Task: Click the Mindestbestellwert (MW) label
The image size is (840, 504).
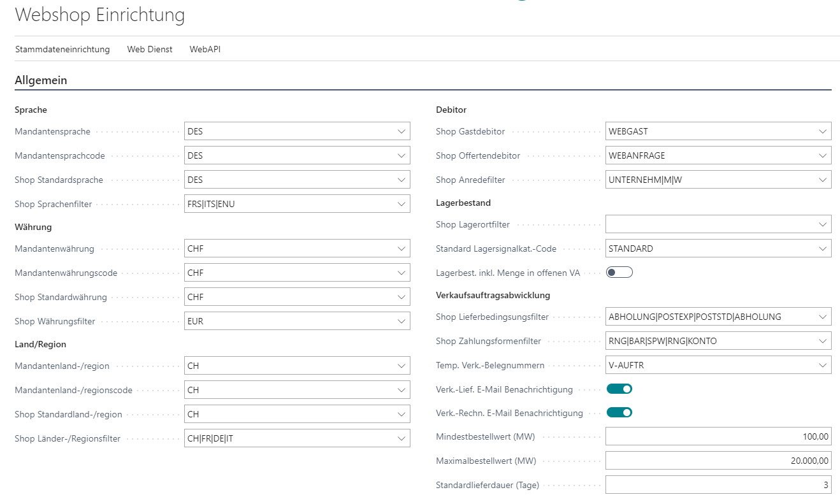Action: coord(486,436)
